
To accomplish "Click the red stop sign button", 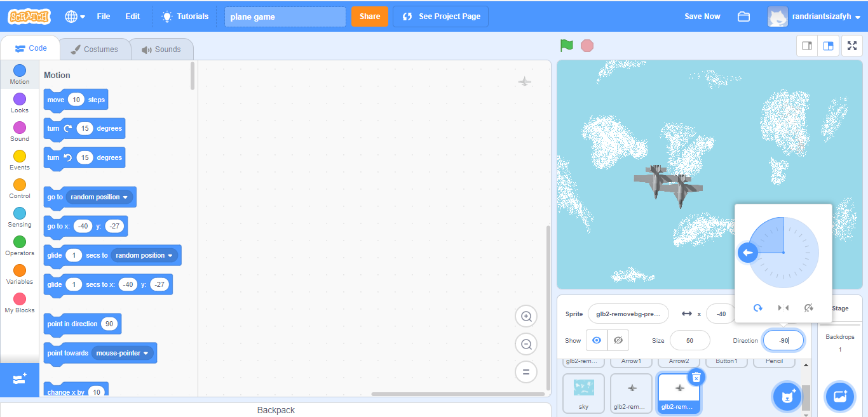I will click(587, 46).
